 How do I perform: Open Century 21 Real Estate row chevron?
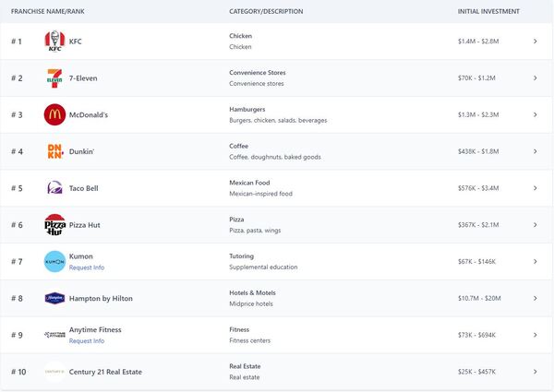coord(536,372)
